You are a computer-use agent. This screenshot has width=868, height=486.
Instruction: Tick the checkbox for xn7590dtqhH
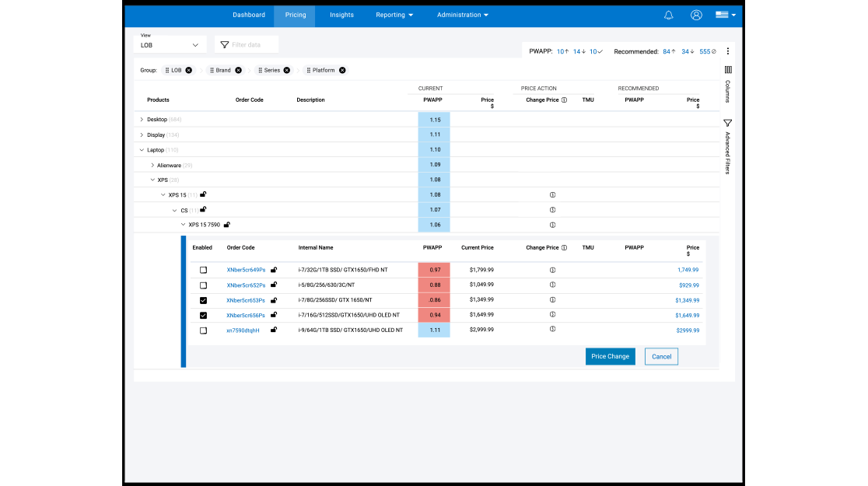click(x=203, y=330)
